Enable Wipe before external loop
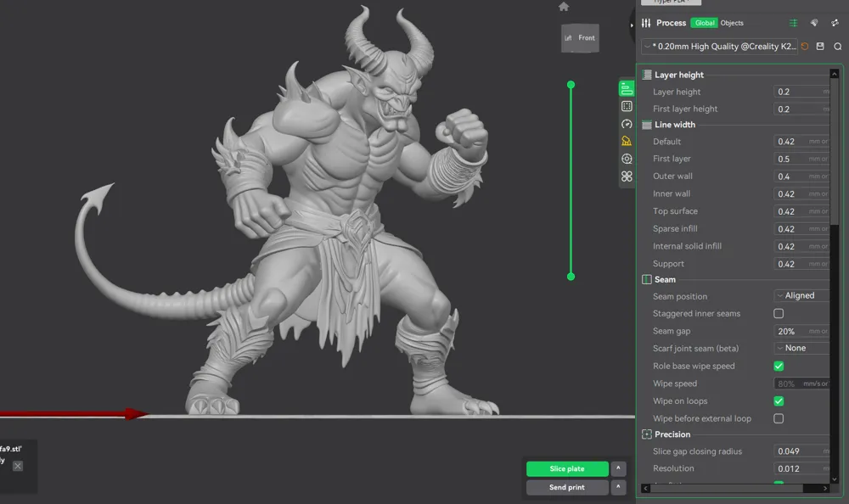The height and width of the screenshot is (504, 849). click(x=779, y=418)
